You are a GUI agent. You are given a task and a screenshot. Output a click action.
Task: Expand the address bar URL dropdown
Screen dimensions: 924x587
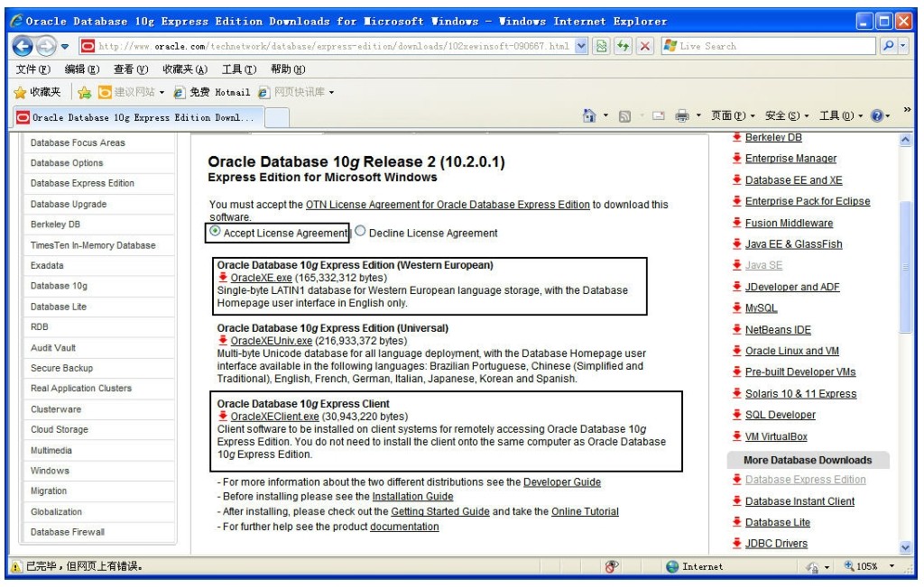coord(581,46)
